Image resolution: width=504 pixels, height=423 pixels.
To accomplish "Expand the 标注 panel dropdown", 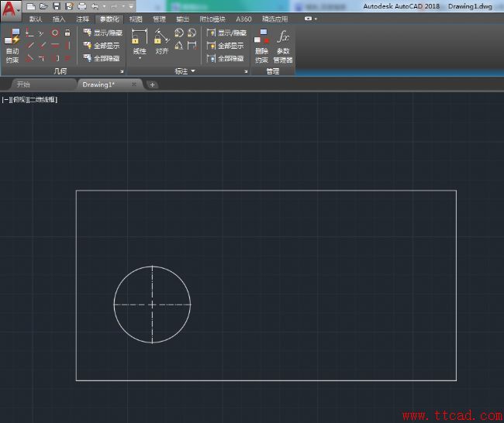I will (x=185, y=71).
